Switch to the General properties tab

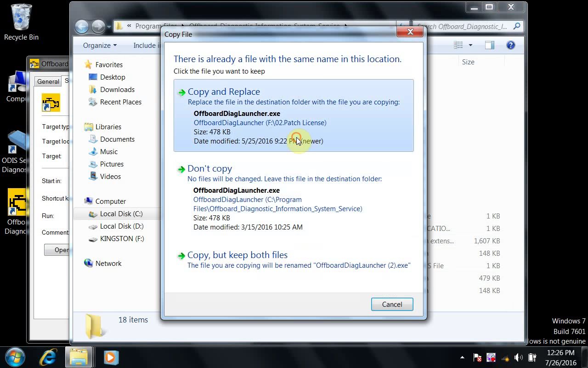pos(48,81)
